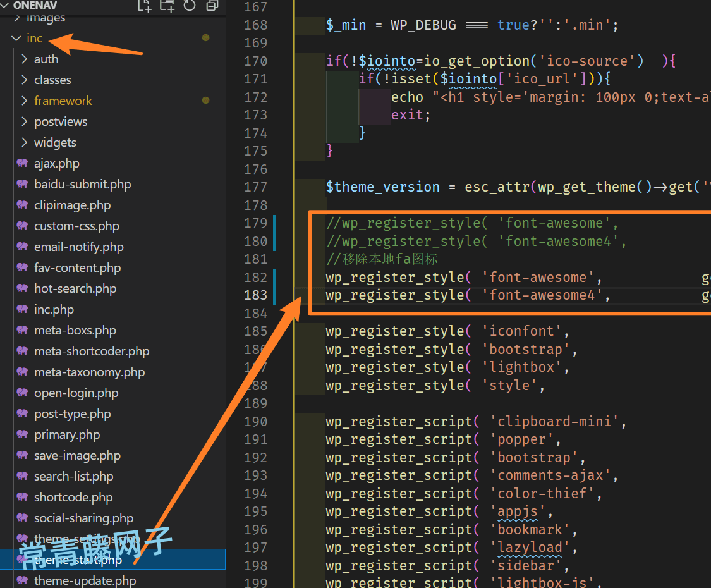
Task: Open inc.php file
Action: 54,309
